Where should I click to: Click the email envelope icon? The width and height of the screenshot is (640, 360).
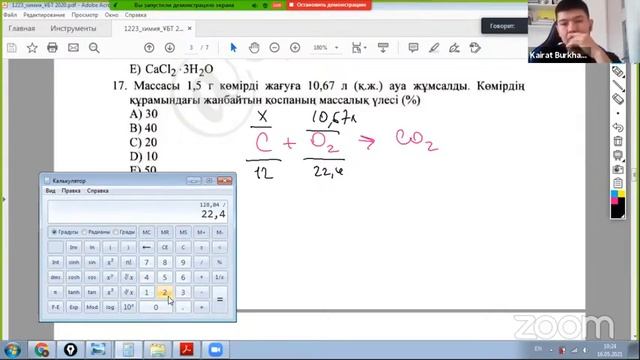pos(73,48)
